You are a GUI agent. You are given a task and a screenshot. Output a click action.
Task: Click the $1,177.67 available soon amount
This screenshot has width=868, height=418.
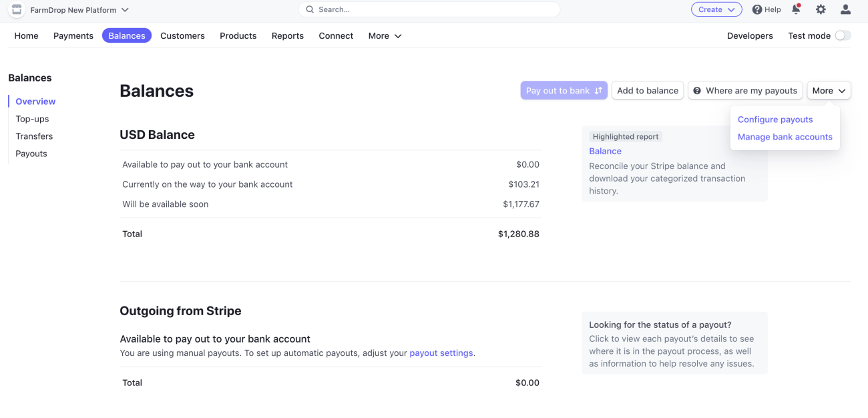click(x=521, y=204)
